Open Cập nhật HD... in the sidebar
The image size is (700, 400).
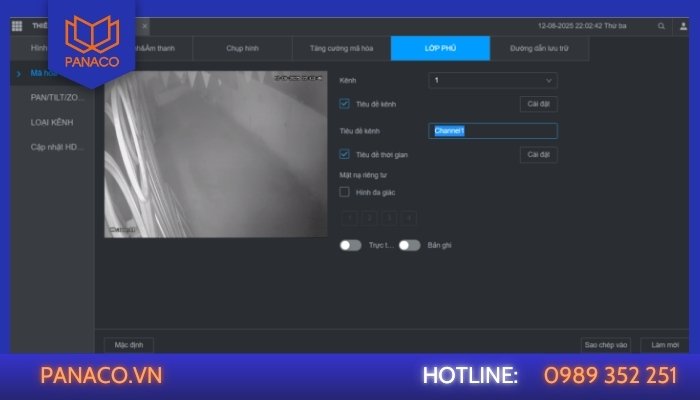coord(57,147)
